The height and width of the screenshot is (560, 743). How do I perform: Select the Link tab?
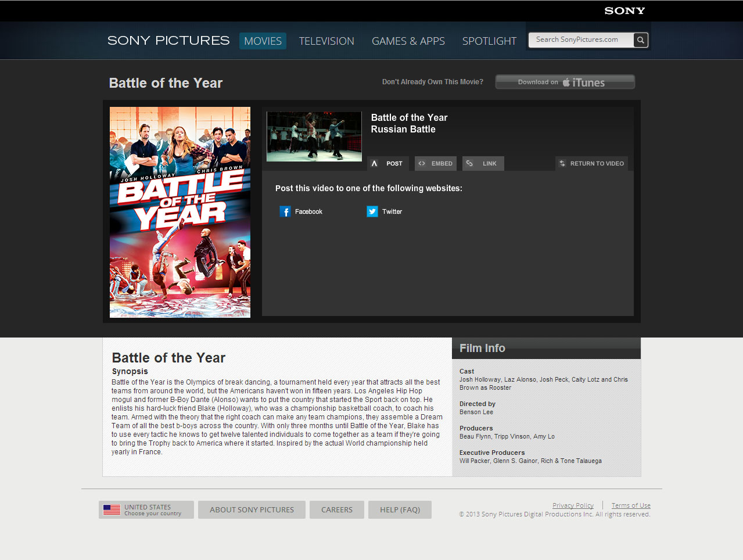coord(483,163)
